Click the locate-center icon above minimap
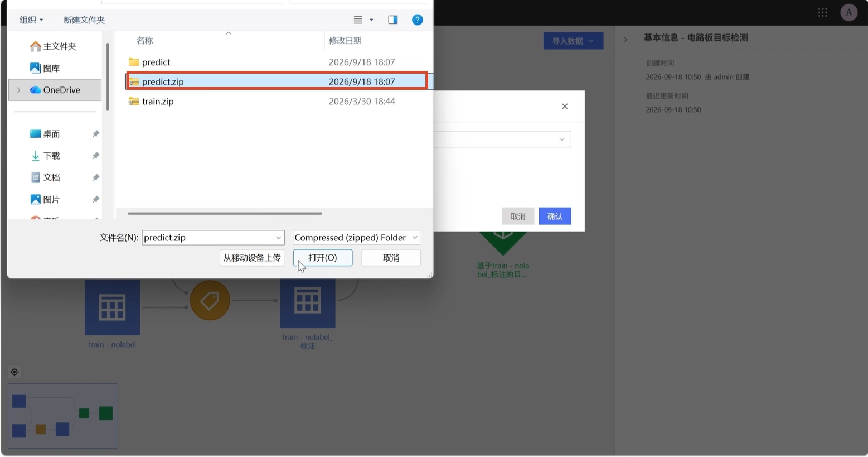Image resolution: width=868 pixels, height=457 pixels. click(14, 372)
